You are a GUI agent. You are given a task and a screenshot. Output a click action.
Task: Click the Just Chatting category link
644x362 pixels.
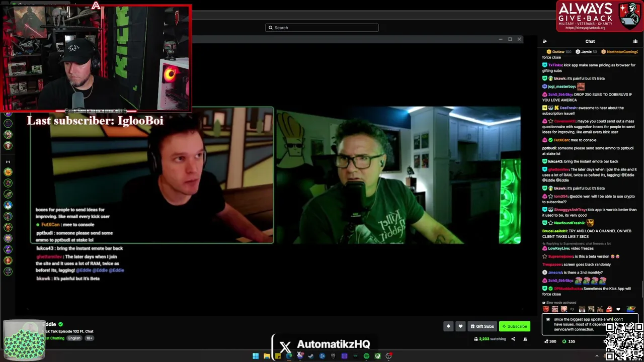54,338
